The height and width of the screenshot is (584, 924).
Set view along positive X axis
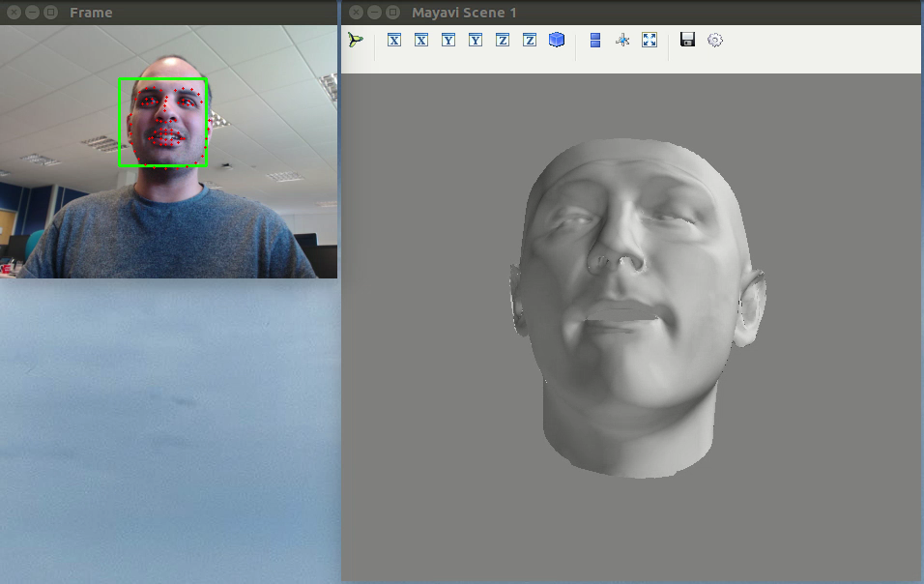(x=394, y=40)
